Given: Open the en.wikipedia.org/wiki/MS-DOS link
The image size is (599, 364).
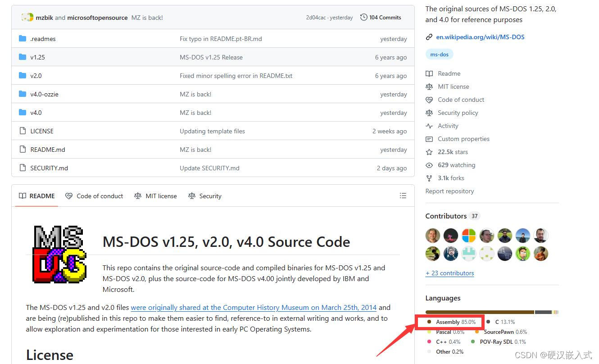Looking at the screenshot, I should click(480, 37).
